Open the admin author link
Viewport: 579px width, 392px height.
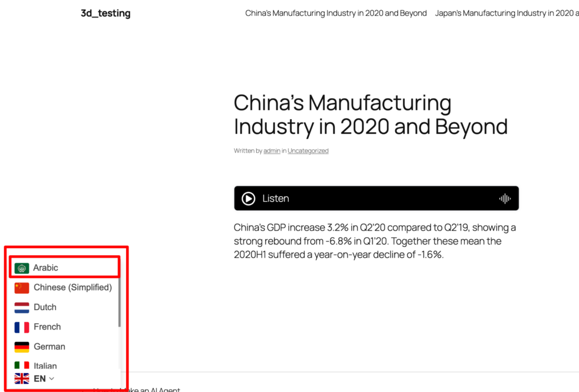tap(272, 151)
